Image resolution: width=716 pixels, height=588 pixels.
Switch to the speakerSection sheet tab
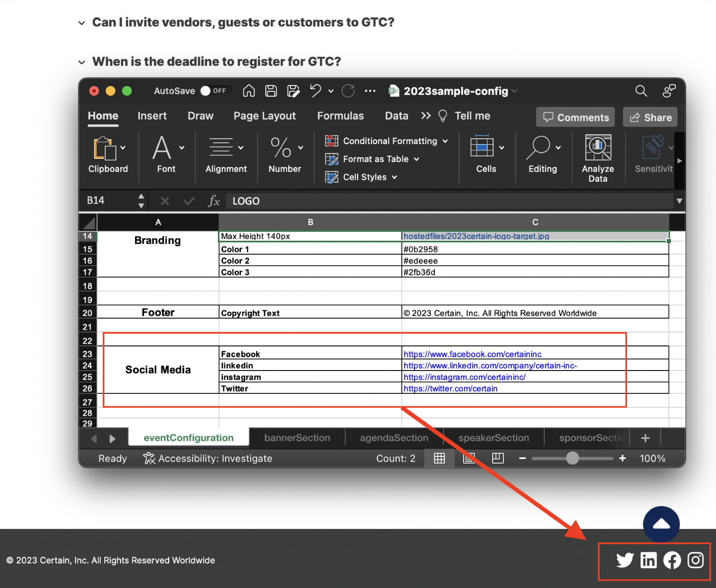pyautogui.click(x=494, y=438)
